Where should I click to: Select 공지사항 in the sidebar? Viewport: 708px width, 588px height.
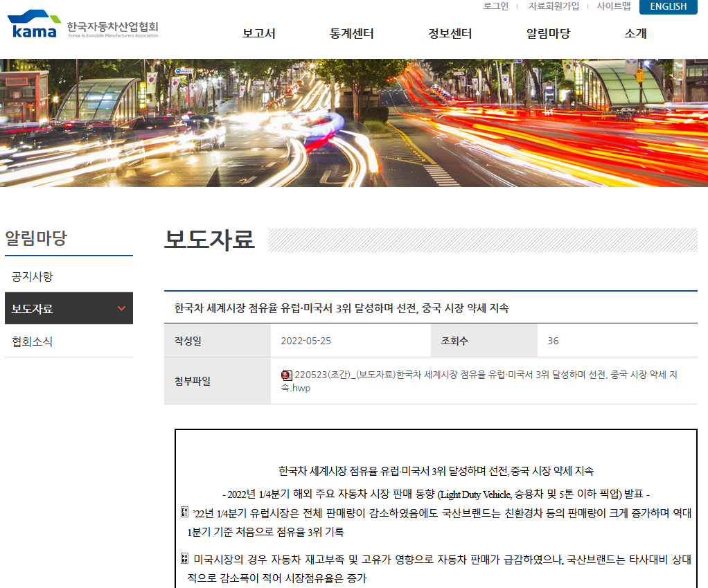pos(33,276)
